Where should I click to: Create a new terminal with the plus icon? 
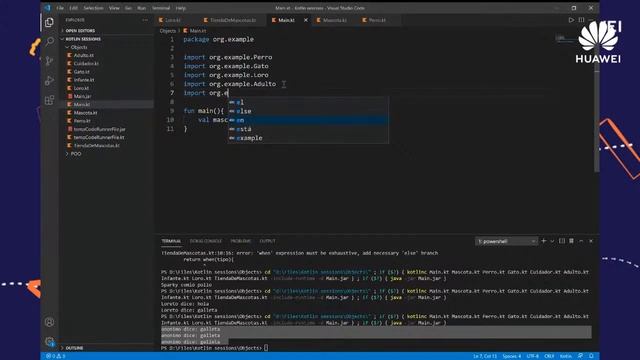coord(543,241)
